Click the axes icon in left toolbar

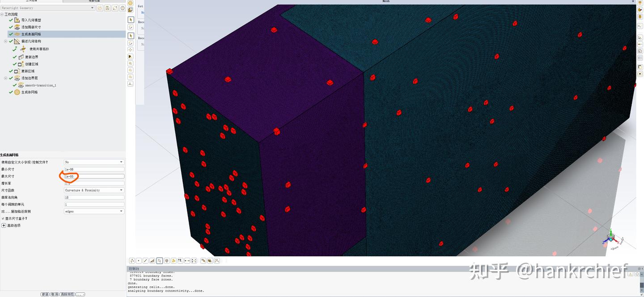[131, 84]
